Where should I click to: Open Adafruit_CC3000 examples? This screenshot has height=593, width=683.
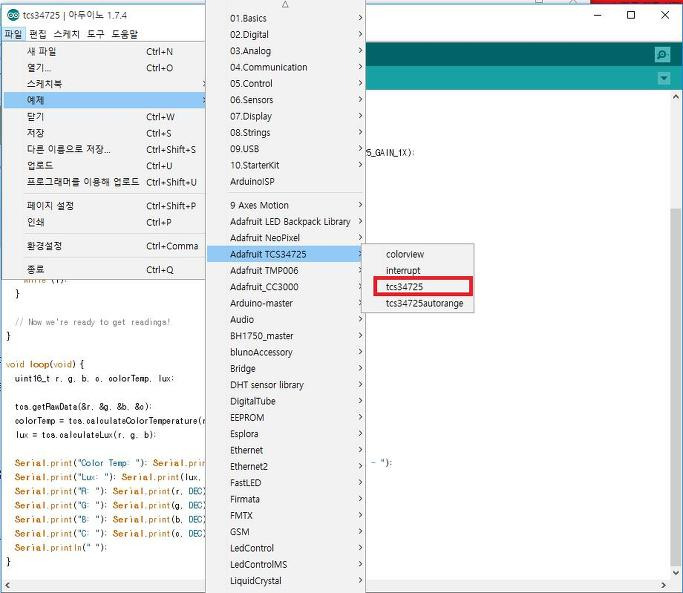pos(286,287)
